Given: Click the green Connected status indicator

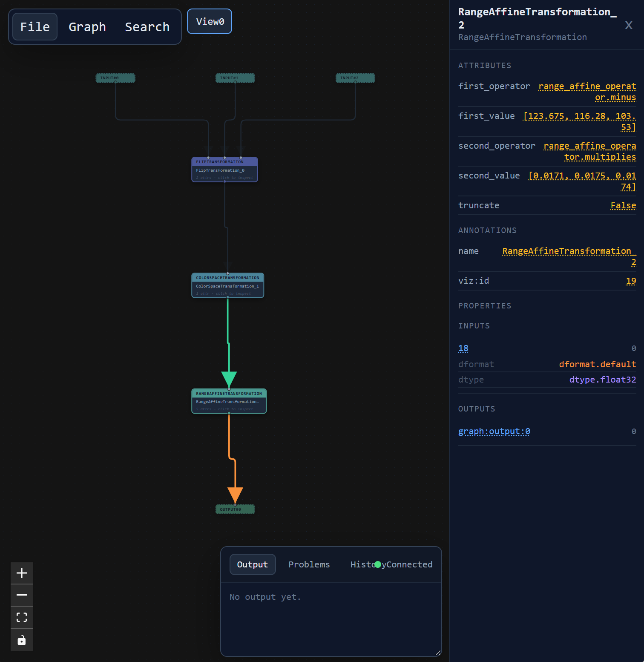Looking at the screenshot, I should pos(378,564).
